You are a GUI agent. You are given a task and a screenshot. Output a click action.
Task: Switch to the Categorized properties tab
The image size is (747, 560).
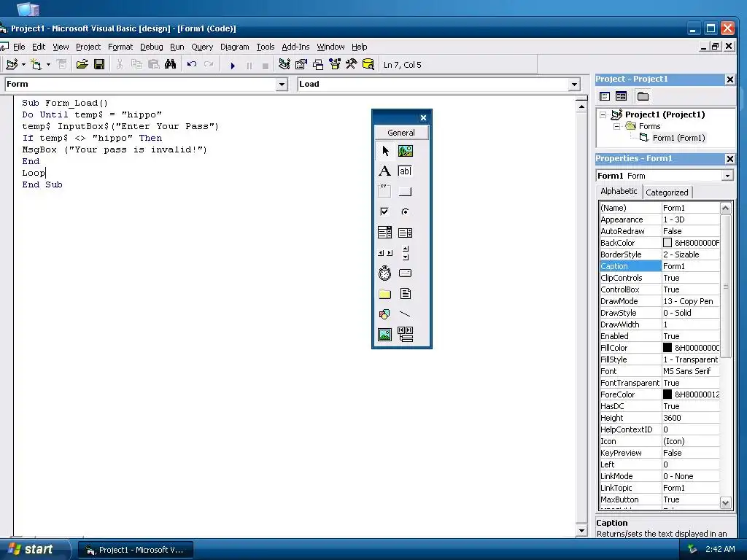667,192
